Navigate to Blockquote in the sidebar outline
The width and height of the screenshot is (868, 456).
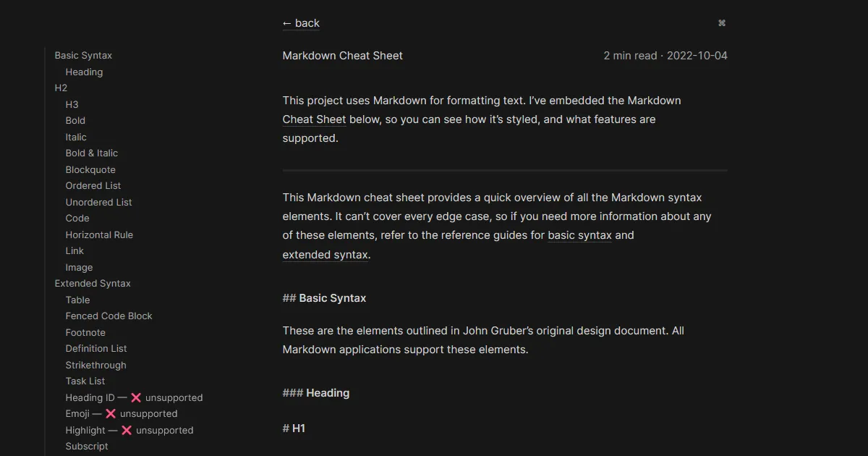(x=90, y=169)
